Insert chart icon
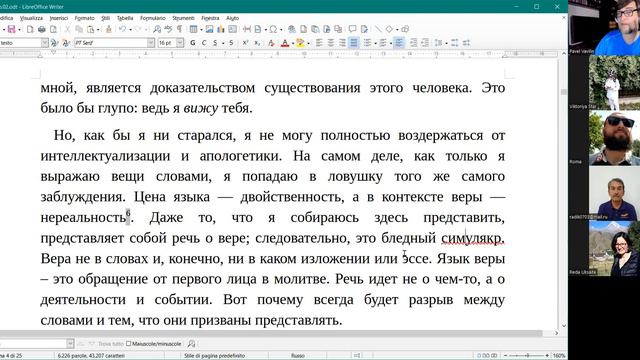640x360 pixels. [x=221, y=29]
